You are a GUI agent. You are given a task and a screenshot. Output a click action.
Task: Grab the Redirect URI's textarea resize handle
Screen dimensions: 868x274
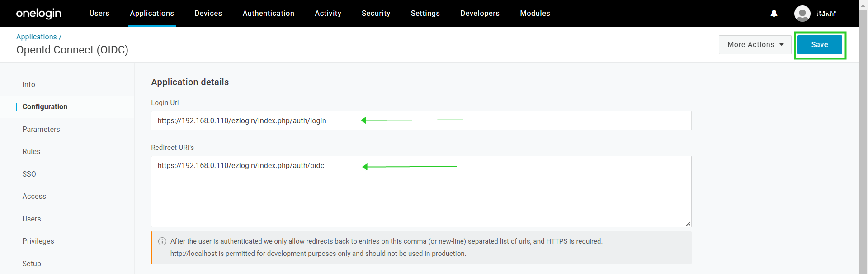point(688,224)
